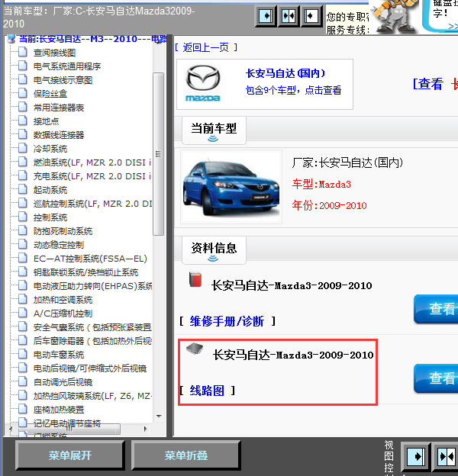Click the 查看 button for 维修手册
The width and height of the screenshot is (458, 476).
(x=436, y=309)
